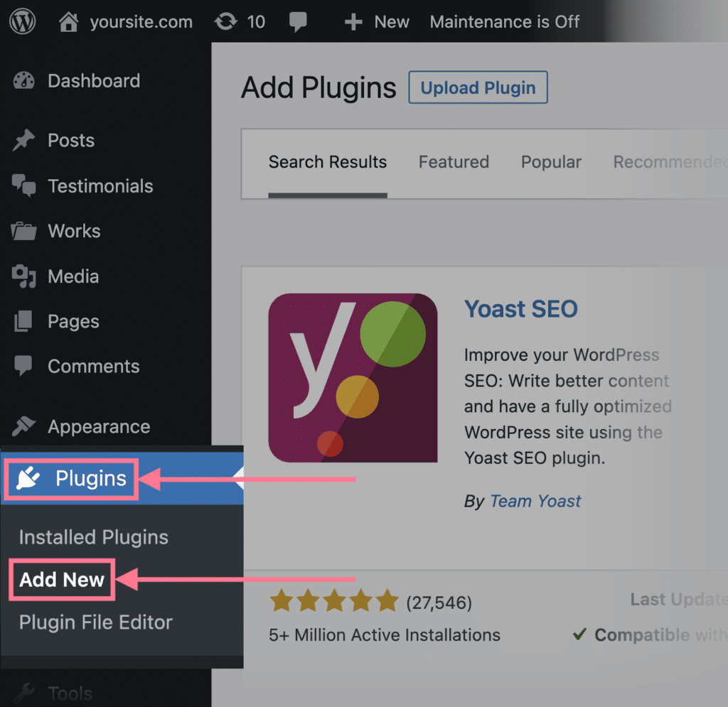
Task: Switch to the Featured tab
Action: pyautogui.click(x=454, y=162)
